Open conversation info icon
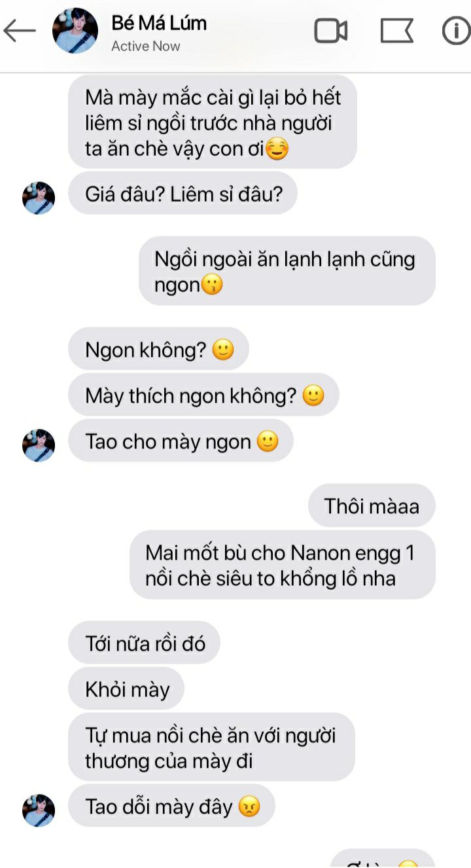 (456, 31)
